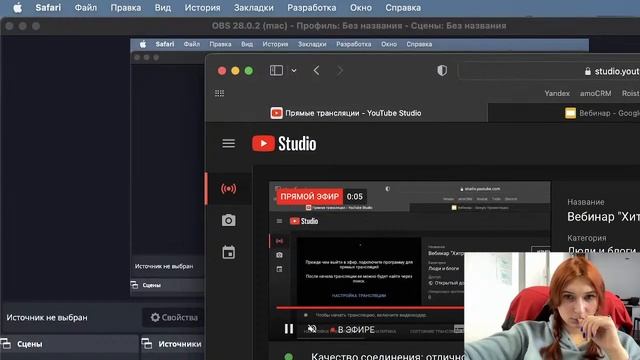The height and width of the screenshot is (360, 640).
Task: Open the Yandex bookmark
Action: (557, 93)
